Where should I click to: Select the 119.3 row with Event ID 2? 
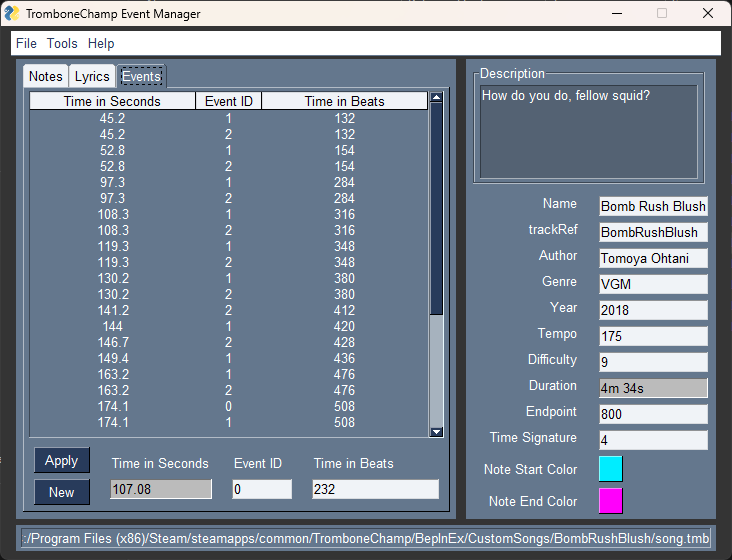228,262
